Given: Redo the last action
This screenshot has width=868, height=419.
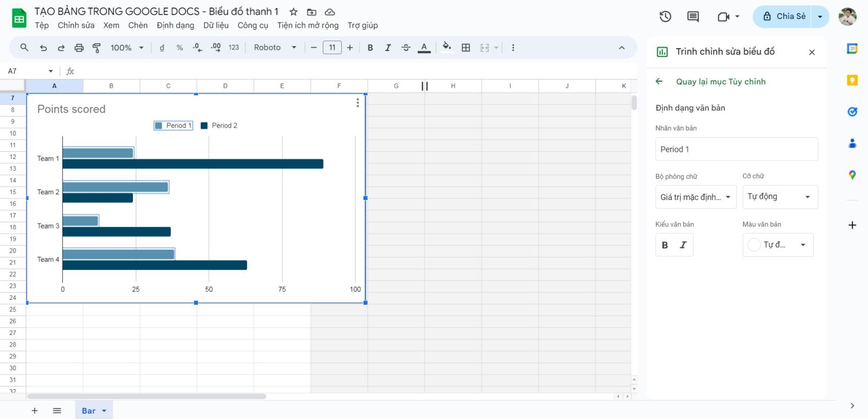Looking at the screenshot, I should [x=61, y=48].
